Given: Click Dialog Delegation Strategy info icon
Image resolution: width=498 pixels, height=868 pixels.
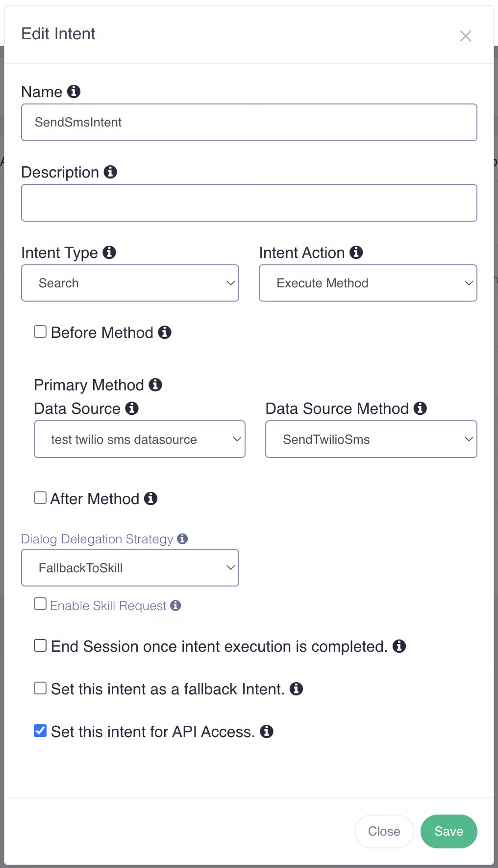Looking at the screenshot, I should pos(182,539).
